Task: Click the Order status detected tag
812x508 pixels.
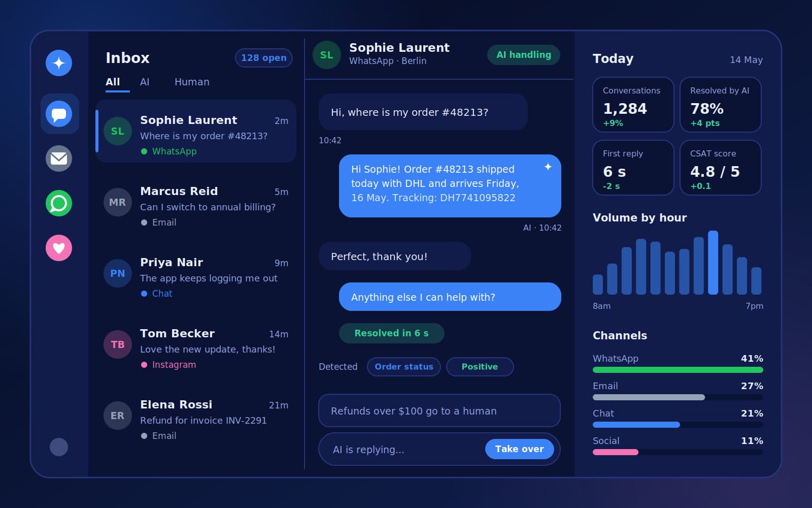Action: point(404,367)
